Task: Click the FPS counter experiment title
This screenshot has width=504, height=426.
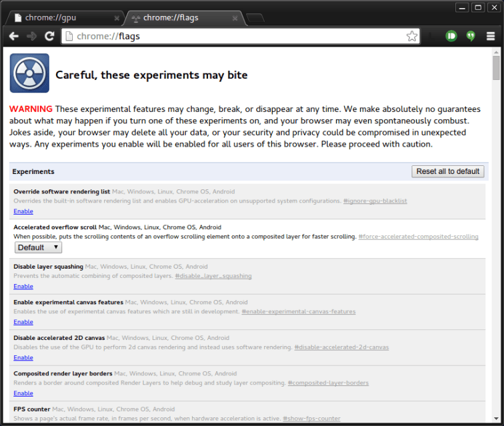Action: (x=32, y=409)
